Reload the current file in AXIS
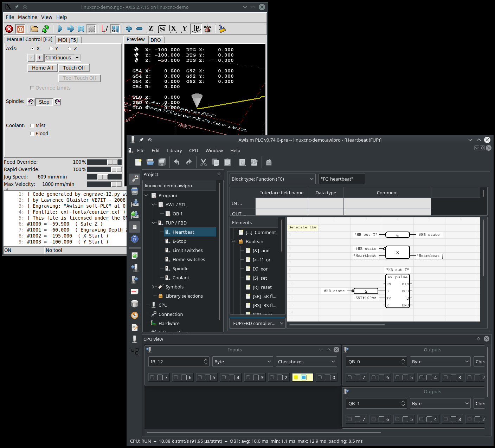 point(46,29)
